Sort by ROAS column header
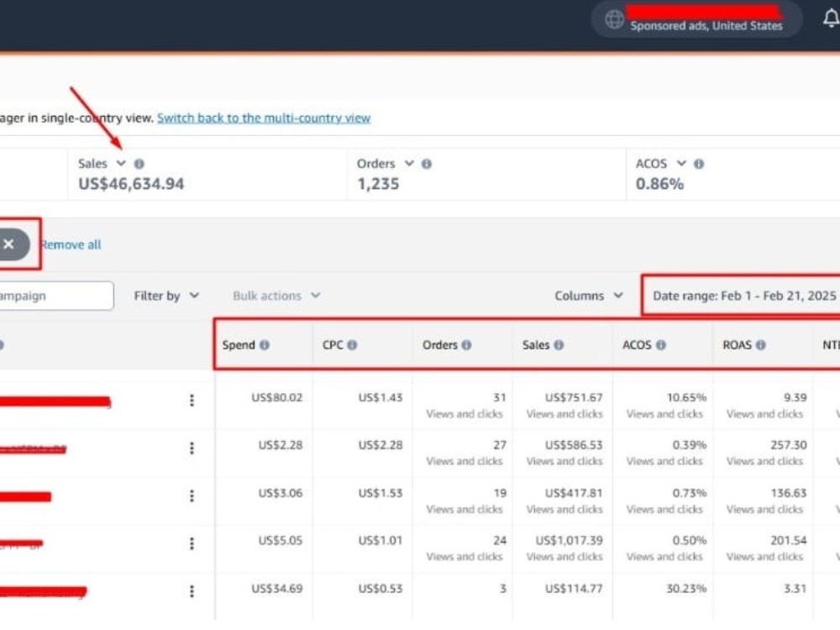Viewport: 840px width, 630px height. coord(738,345)
